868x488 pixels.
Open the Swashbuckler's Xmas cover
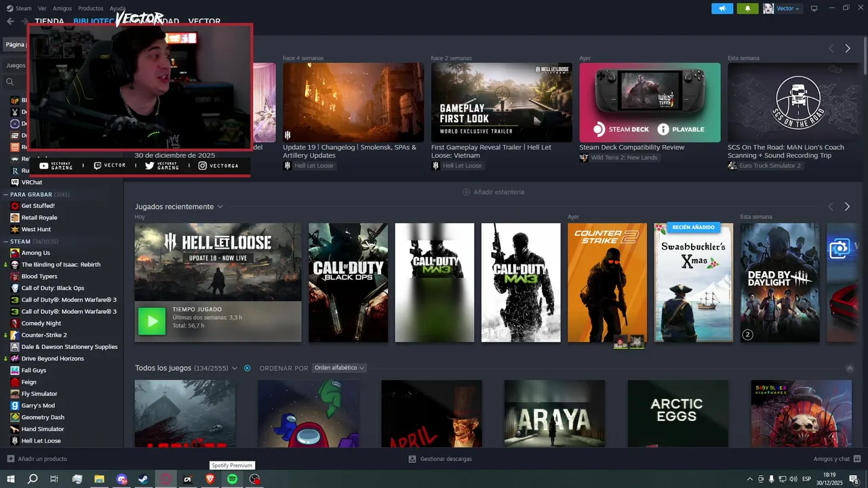(694, 283)
